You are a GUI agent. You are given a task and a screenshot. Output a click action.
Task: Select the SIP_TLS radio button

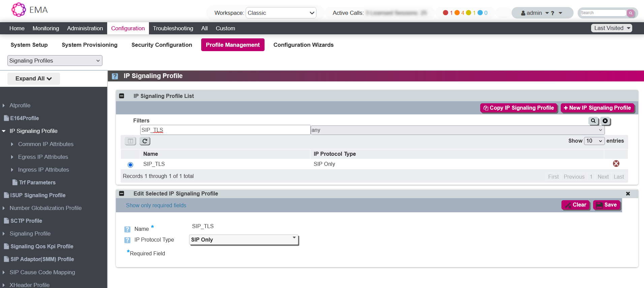pos(130,165)
